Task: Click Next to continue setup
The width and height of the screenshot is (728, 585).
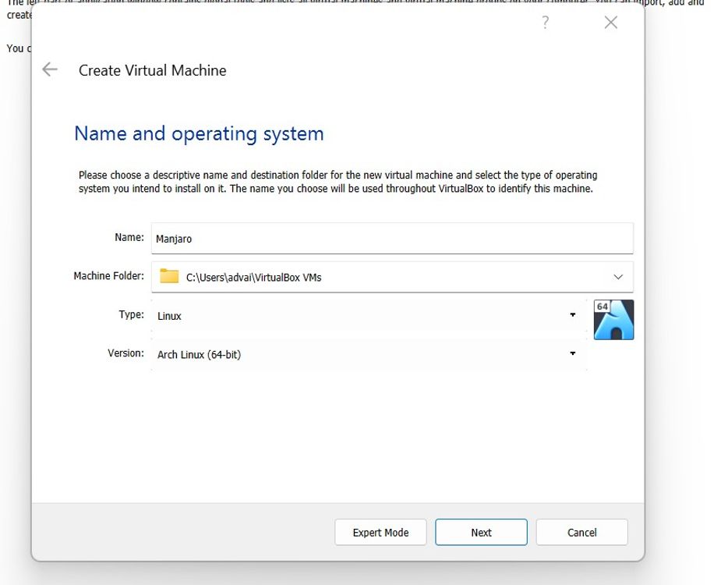Action: point(481,532)
